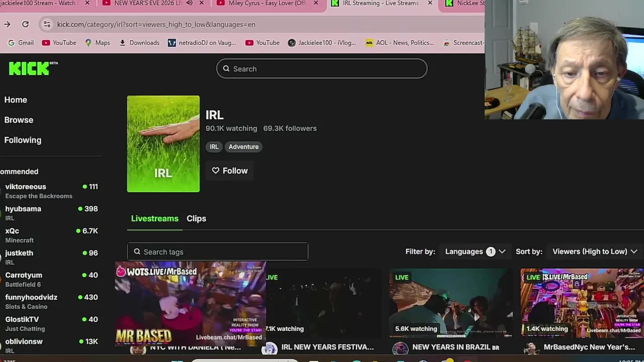Viewport: 644px width, 362px height.
Task: Click the search magnifier icon
Action: [x=226, y=69]
